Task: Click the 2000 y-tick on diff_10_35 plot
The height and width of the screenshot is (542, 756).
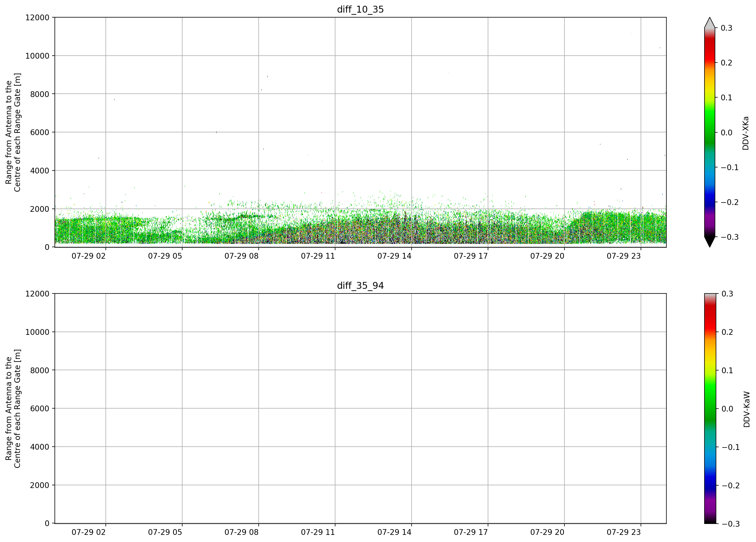Action: click(40, 209)
